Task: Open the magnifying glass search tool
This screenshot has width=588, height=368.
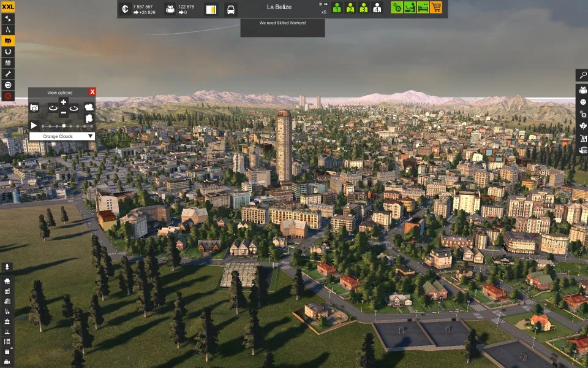Action: coord(582,75)
